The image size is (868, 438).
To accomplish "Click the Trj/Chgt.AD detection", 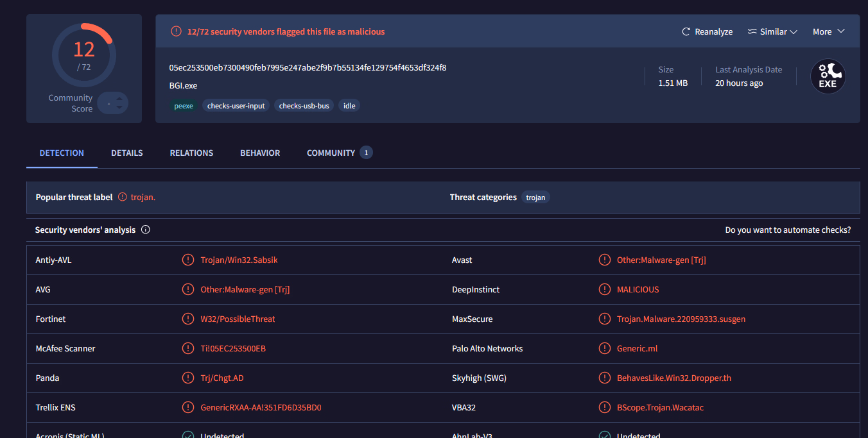I will point(222,378).
